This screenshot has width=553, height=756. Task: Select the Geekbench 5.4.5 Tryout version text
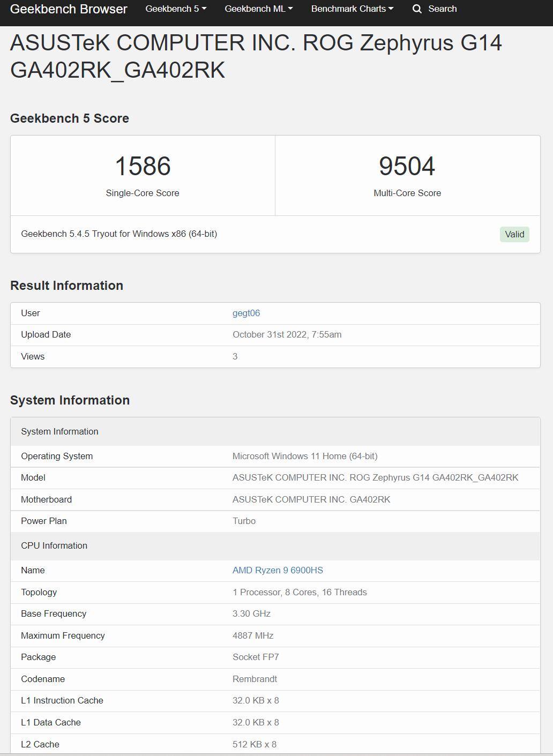(x=119, y=234)
